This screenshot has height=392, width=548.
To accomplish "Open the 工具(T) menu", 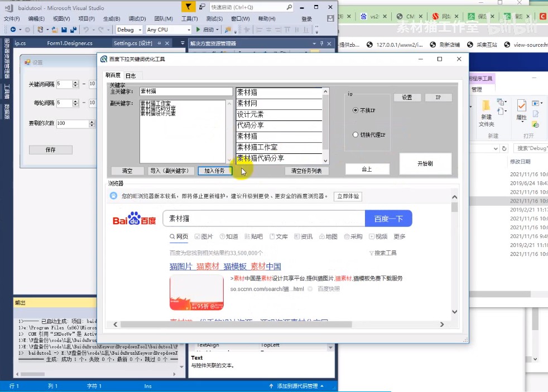I will 189,18.
